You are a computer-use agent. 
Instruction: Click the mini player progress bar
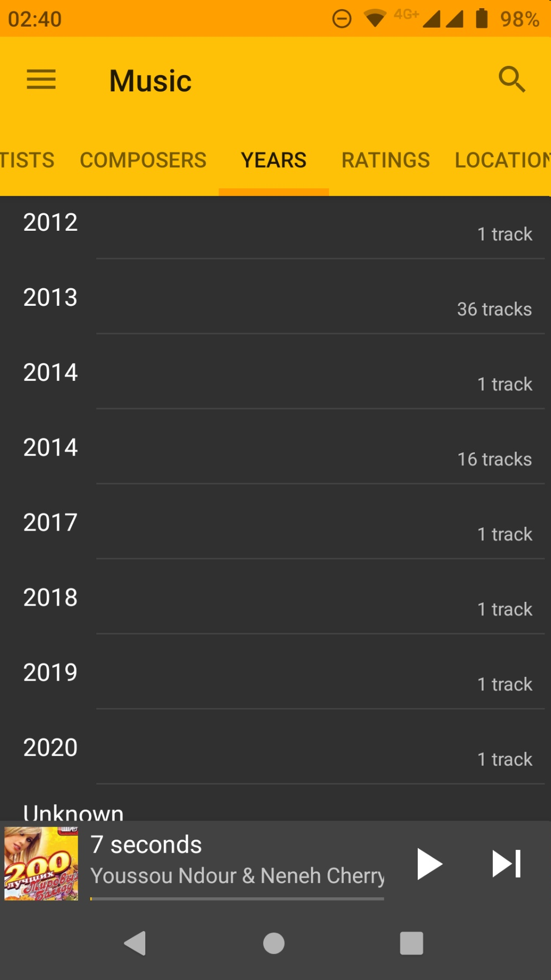tap(237, 899)
